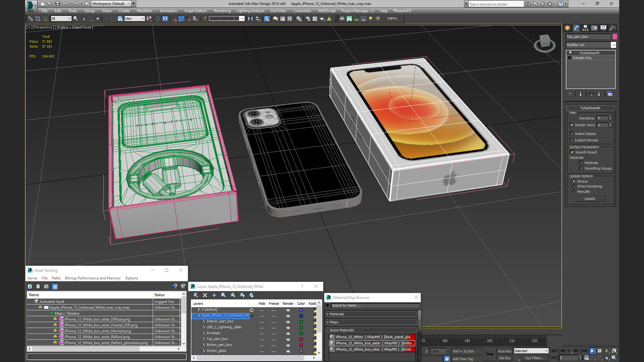Click Refresh icon in Asset Tracking

[x=30, y=287]
